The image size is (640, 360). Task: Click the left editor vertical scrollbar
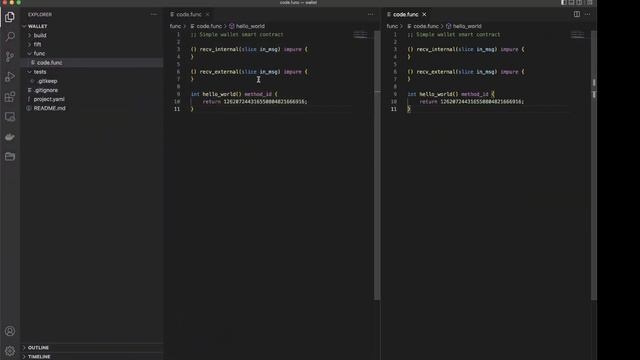377,165
